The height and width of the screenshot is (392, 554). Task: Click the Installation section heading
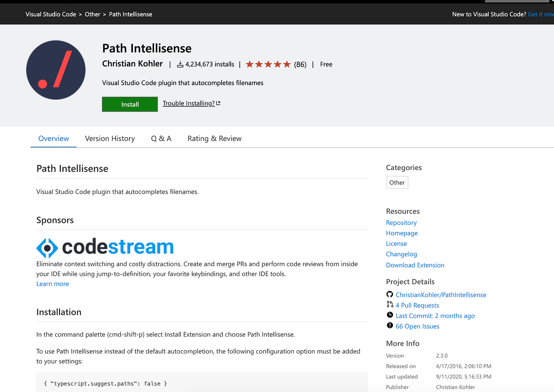coord(59,312)
